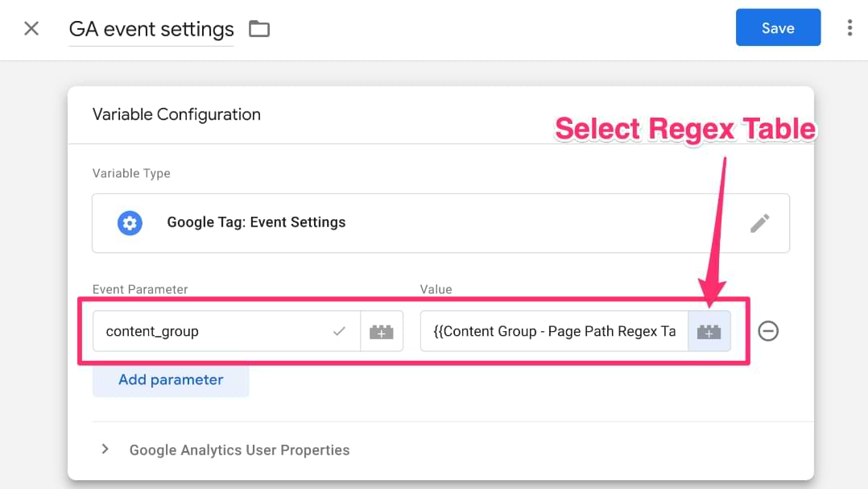
Task: Rename the GA event settings title
Action: coord(151,29)
